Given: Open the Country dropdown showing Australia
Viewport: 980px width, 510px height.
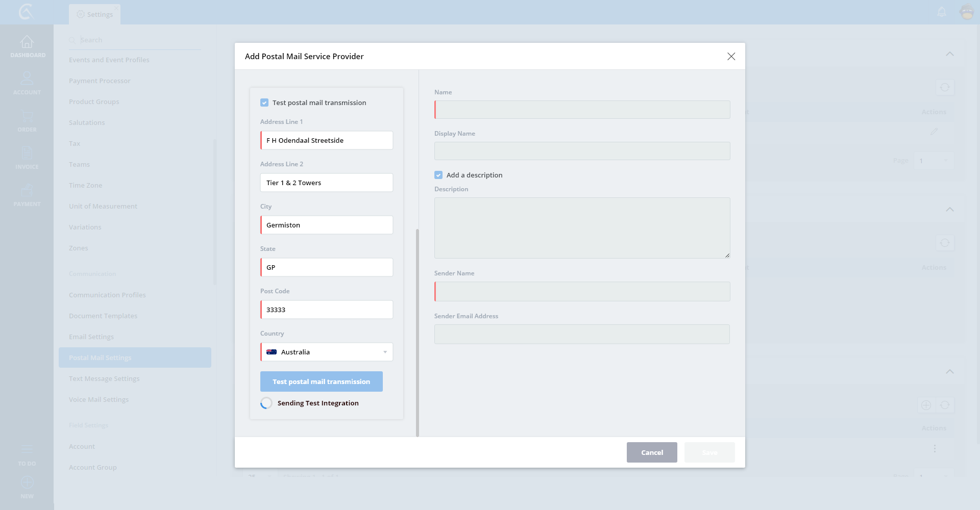Looking at the screenshot, I should tap(327, 352).
